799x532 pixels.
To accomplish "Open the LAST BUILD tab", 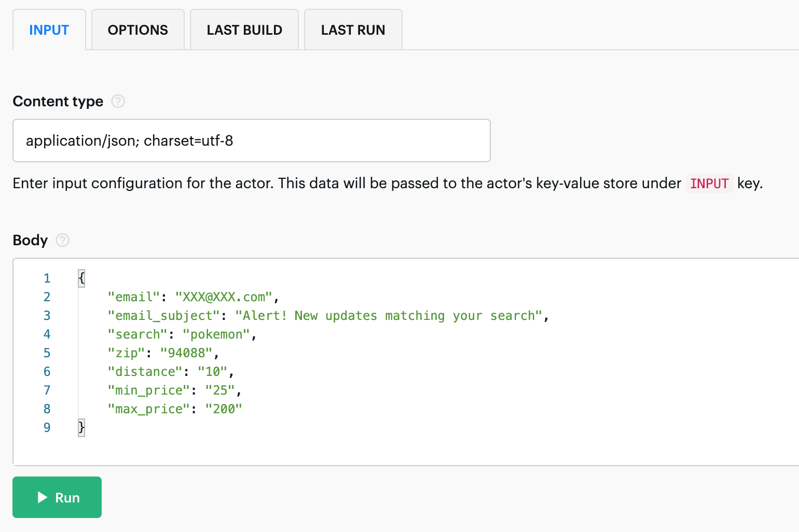I will 244,30.
